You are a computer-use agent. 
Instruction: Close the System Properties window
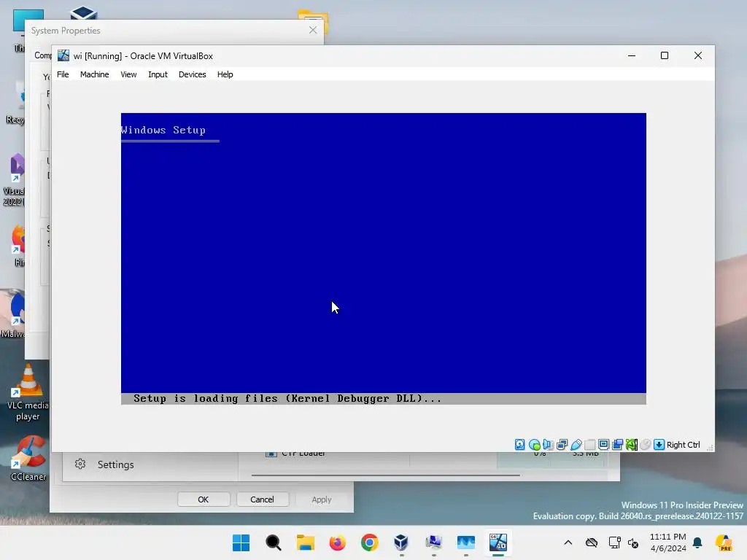(x=313, y=30)
